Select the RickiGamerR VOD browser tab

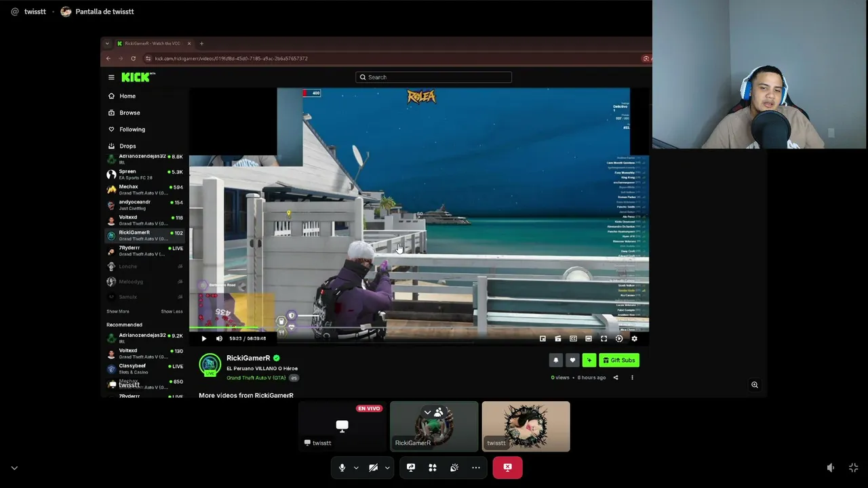pos(154,43)
